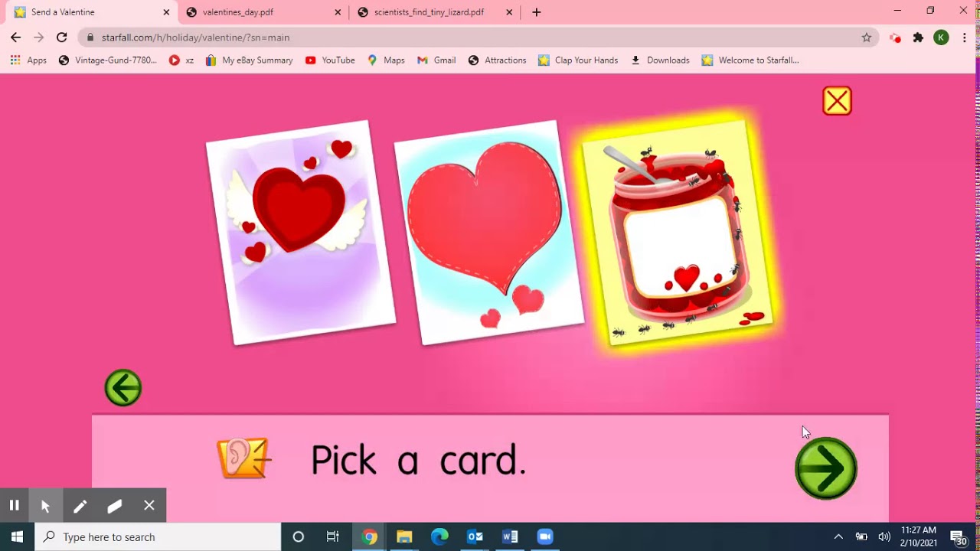980x551 pixels.
Task: Switch to the valentines_day.pdf tab
Action: [263, 12]
